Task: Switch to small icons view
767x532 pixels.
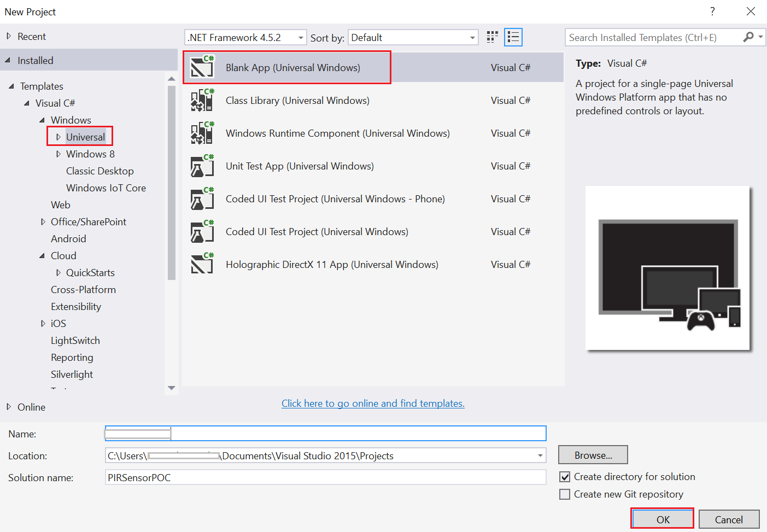Action: (x=493, y=37)
